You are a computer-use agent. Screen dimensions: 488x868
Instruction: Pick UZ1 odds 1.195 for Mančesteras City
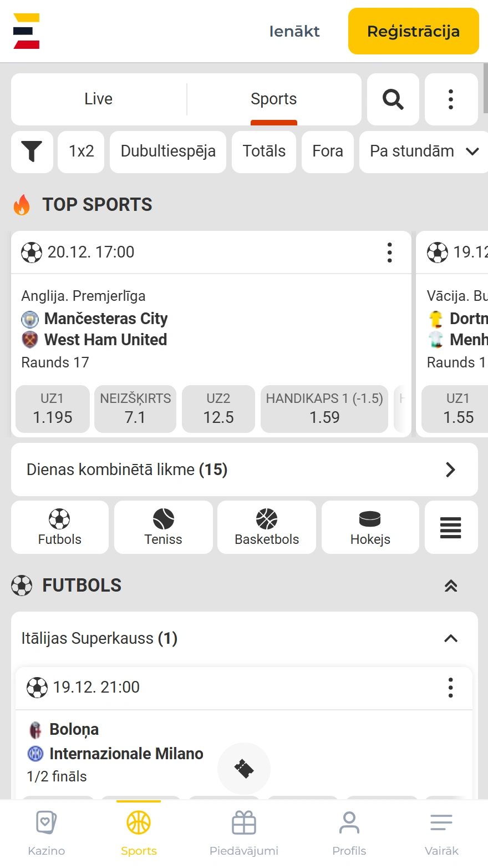click(x=53, y=409)
